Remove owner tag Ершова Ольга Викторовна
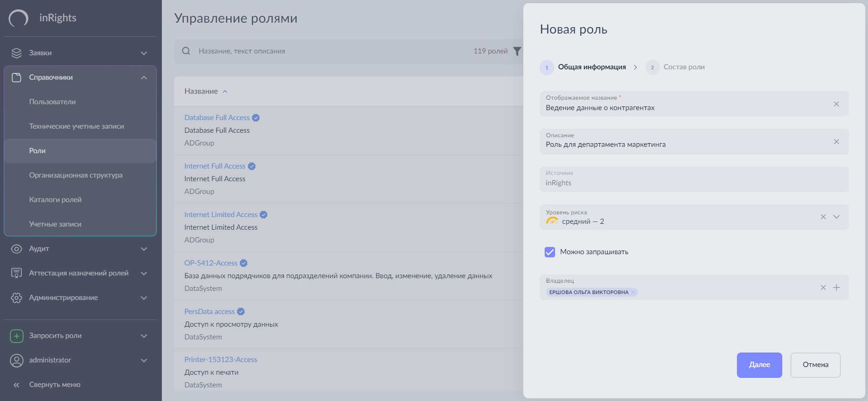The image size is (868, 401). (x=633, y=292)
